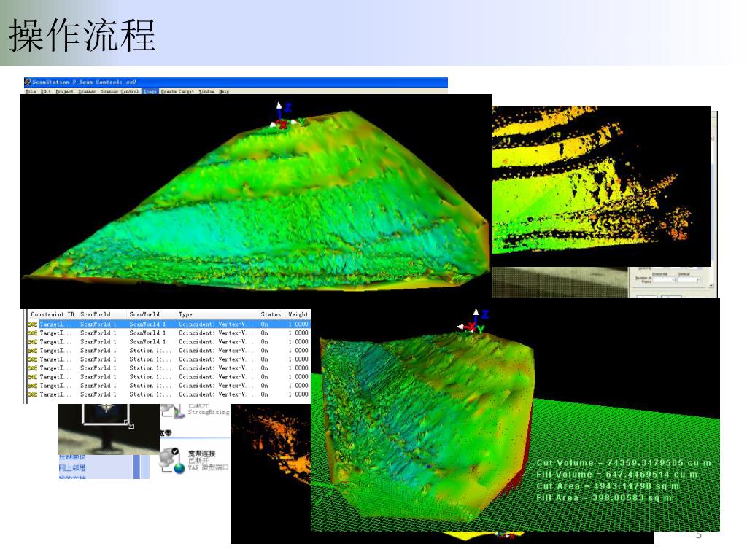Image resolution: width=747 pixels, height=560 pixels.
Task: Sort by the Type column header
Action: point(185,314)
